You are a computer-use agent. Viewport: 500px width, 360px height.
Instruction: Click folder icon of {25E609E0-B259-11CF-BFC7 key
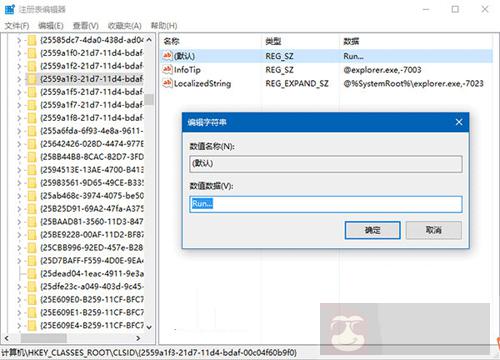click(x=32, y=300)
